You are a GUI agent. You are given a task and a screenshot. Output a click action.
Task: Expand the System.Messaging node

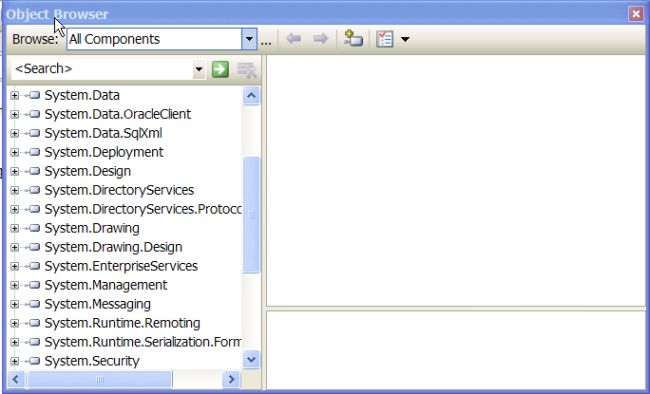pos(15,304)
